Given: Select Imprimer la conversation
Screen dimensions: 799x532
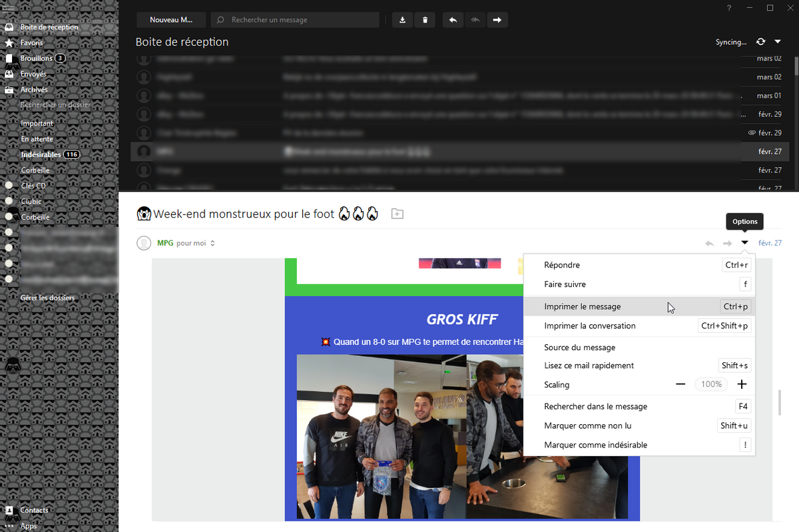Looking at the screenshot, I should pyautogui.click(x=639, y=326).
